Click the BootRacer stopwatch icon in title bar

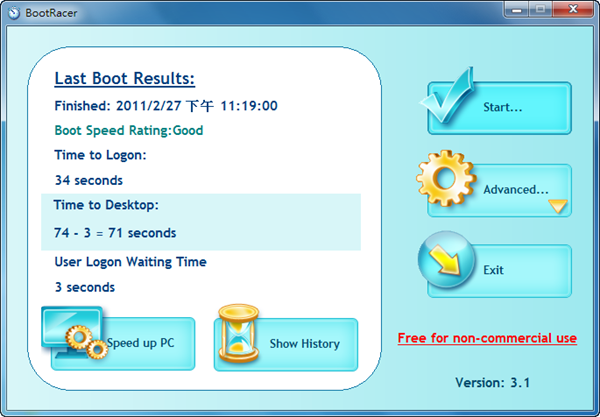(14, 13)
